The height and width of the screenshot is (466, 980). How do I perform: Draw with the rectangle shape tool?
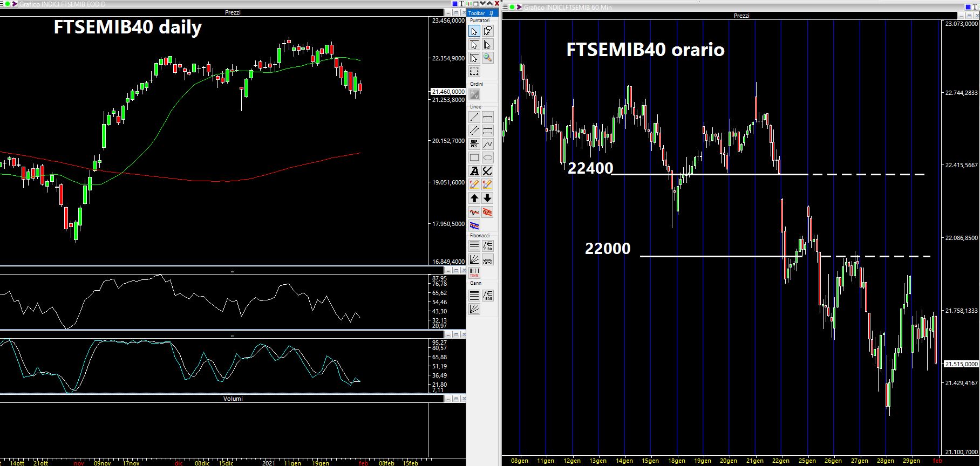pyautogui.click(x=474, y=157)
